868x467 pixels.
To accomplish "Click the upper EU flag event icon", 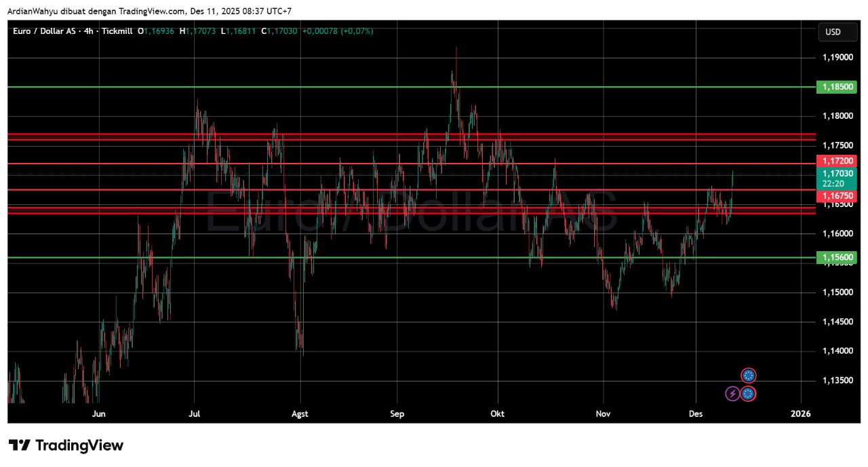I will tap(748, 375).
